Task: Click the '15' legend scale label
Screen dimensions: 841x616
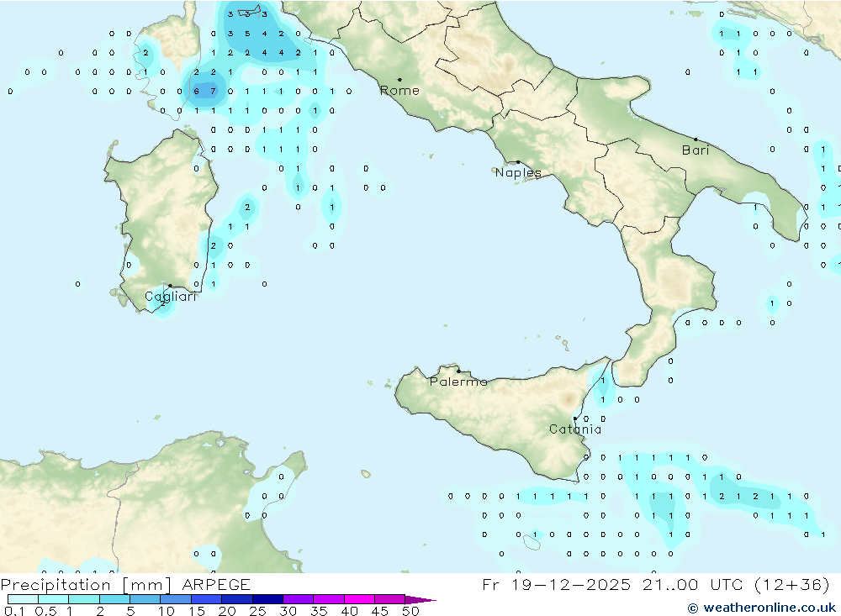Action: 197,611
